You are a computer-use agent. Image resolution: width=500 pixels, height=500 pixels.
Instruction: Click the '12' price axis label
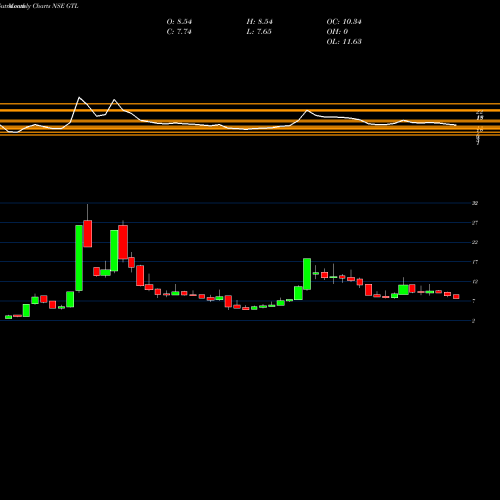[475, 282]
